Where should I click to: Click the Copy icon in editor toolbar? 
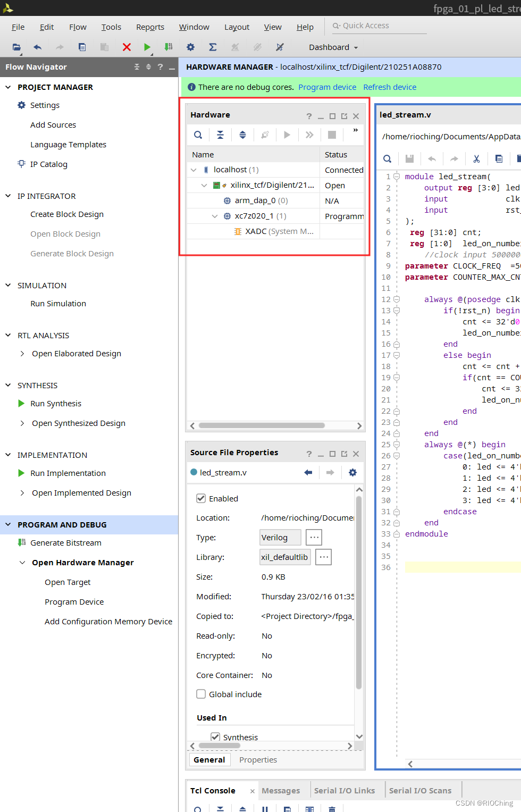[499, 158]
